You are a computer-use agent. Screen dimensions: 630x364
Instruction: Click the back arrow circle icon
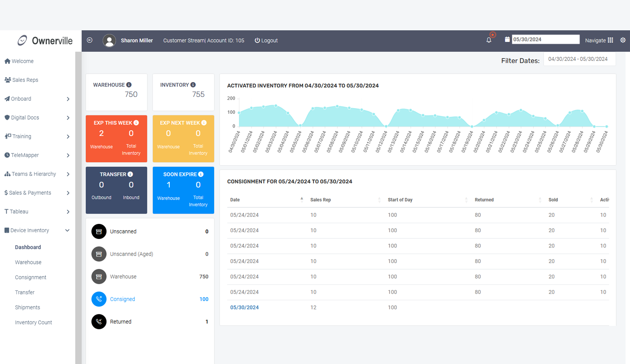click(90, 40)
